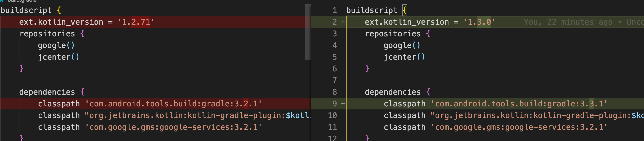The width and height of the screenshot is (644, 141).
Task: Click line number 10 in right pane
Action: click(x=332, y=115)
